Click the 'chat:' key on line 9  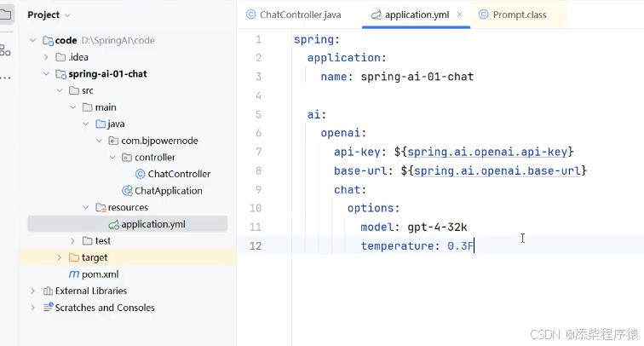click(x=350, y=190)
